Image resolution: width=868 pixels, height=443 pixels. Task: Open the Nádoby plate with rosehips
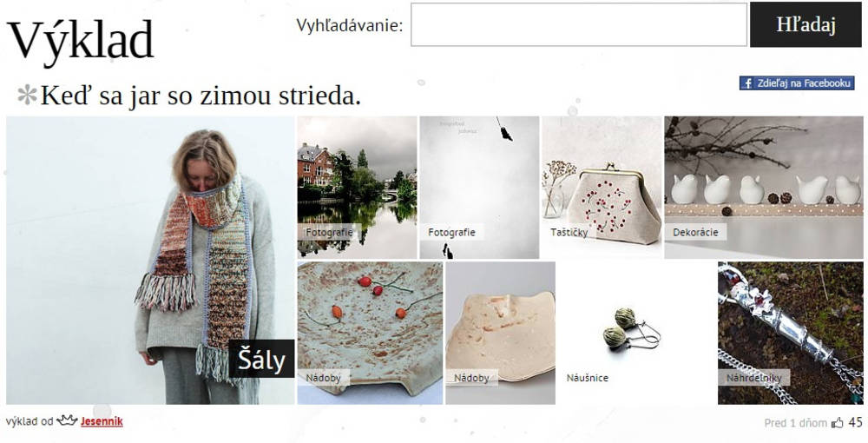pos(370,333)
